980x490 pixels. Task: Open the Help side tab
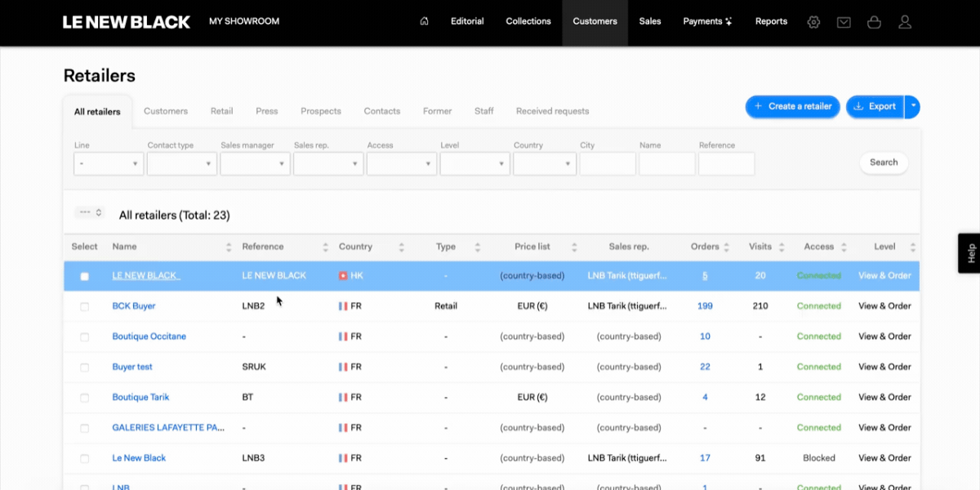pyautogui.click(x=969, y=253)
